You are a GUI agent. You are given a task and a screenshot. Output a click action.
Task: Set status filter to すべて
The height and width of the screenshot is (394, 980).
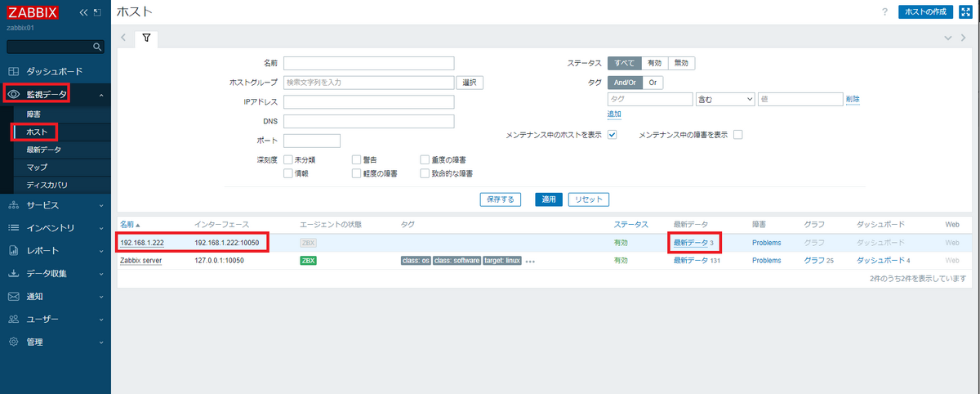point(625,63)
